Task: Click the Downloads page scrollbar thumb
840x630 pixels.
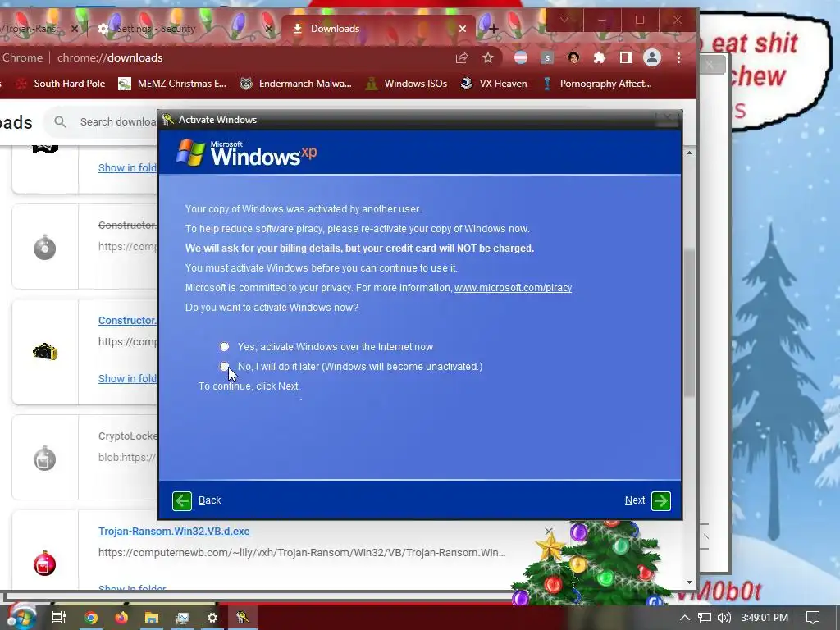Action: (x=689, y=323)
